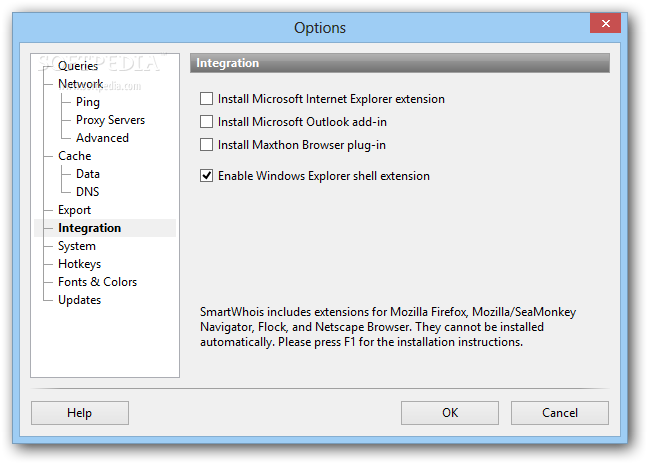
Task: Uncheck Enable Windows Explorer shell extension
Action: [206, 176]
